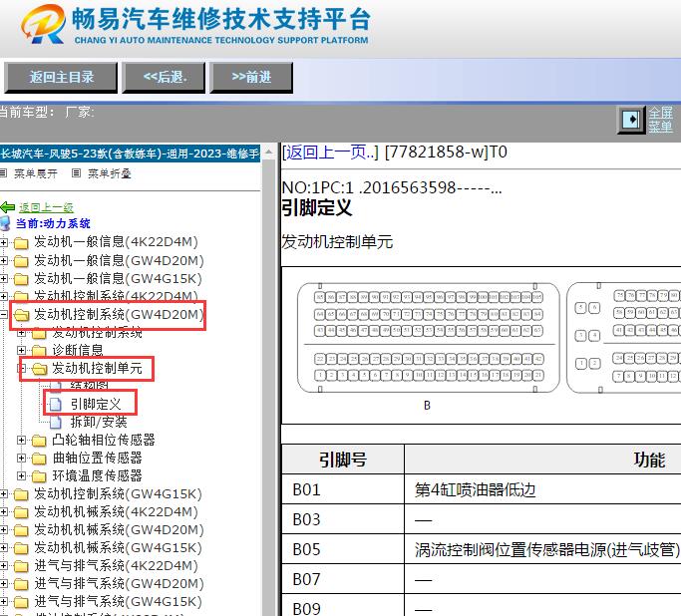Click the 返回主目录 button
Viewport: 681px width, 616px height.
coord(61,78)
